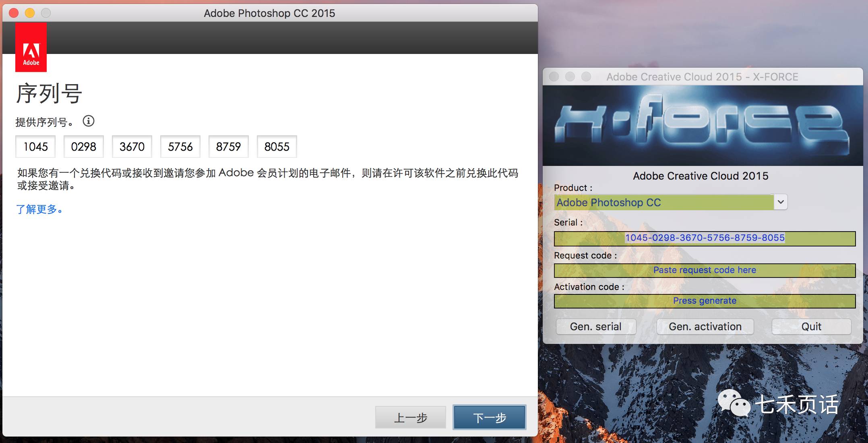The width and height of the screenshot is (868, 443).
Task: Open the 了解更多 link
Action: (39, 209)
